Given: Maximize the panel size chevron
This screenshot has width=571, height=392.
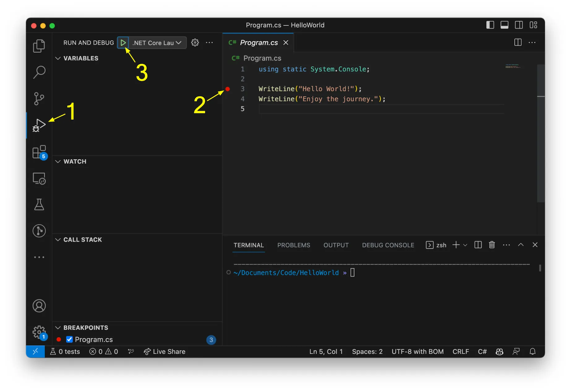Looking at the screenshot, I should (x=521, y=245).
